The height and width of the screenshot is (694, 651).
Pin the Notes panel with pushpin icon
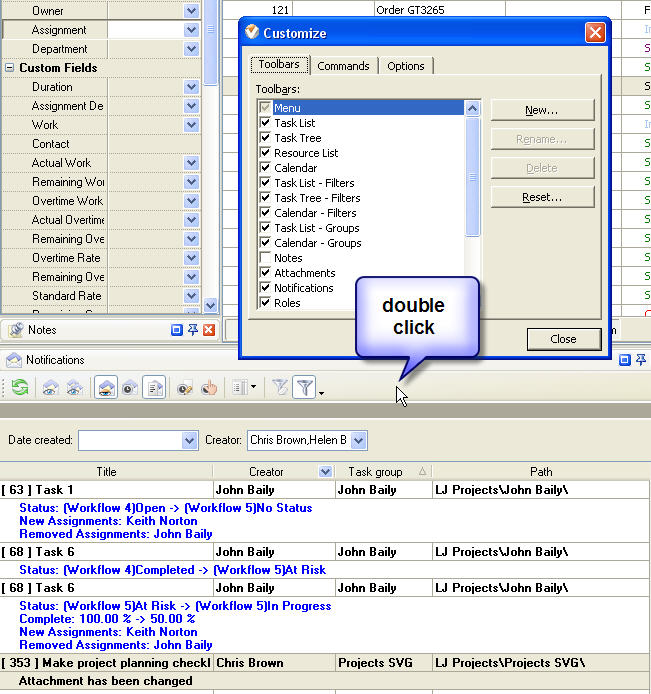[193, 330]
